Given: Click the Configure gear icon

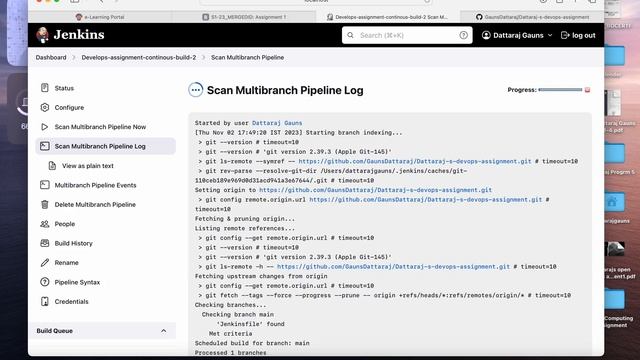Looking at the screenshot, I should (45, 107).
